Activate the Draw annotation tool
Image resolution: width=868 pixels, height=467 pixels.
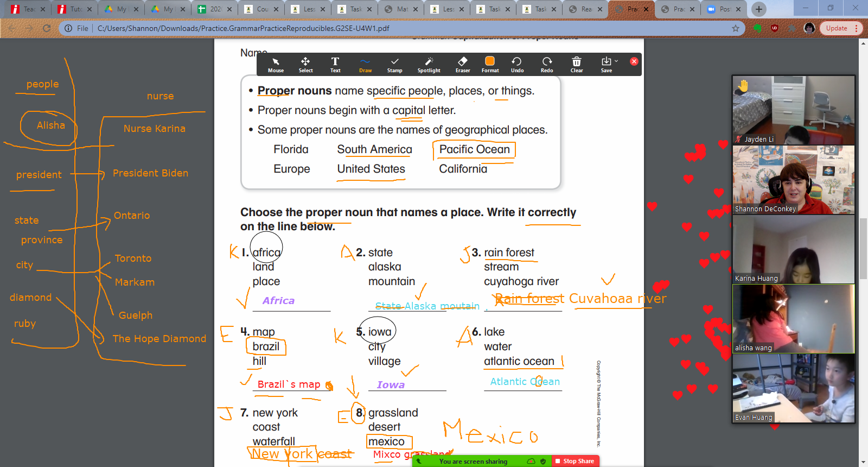(365, 65)
